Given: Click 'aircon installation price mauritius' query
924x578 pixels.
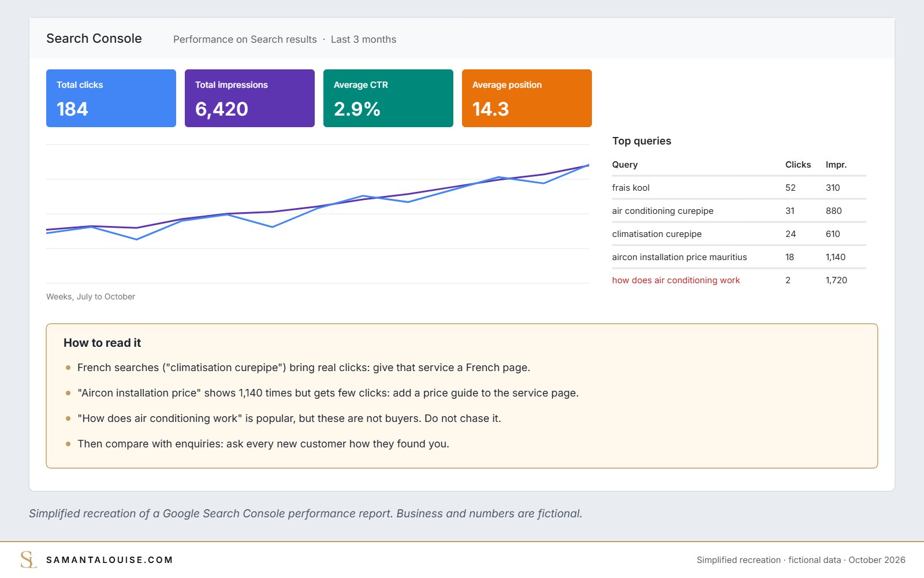Looking at the screenshot, I should point(679,257).
